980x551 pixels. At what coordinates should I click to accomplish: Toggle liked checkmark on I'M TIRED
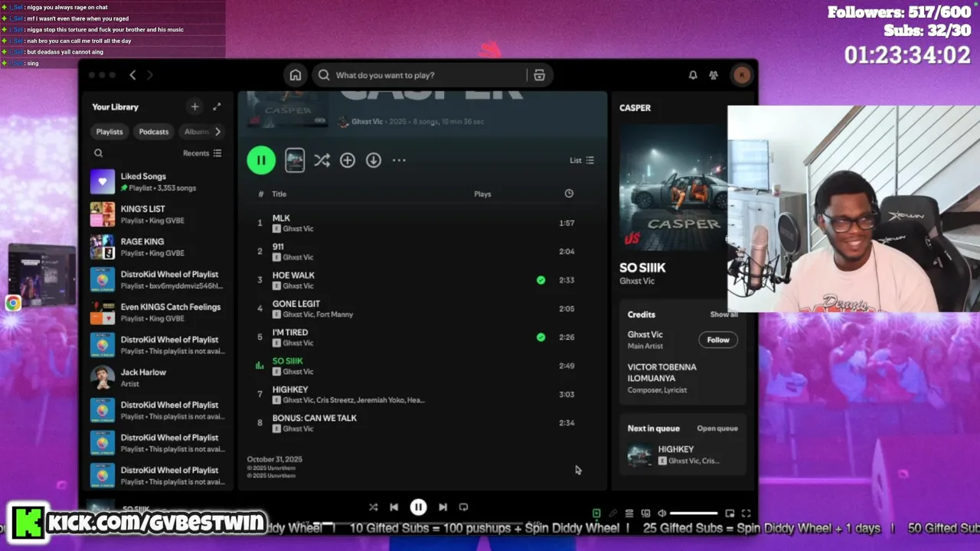click(x=541, y=337)
